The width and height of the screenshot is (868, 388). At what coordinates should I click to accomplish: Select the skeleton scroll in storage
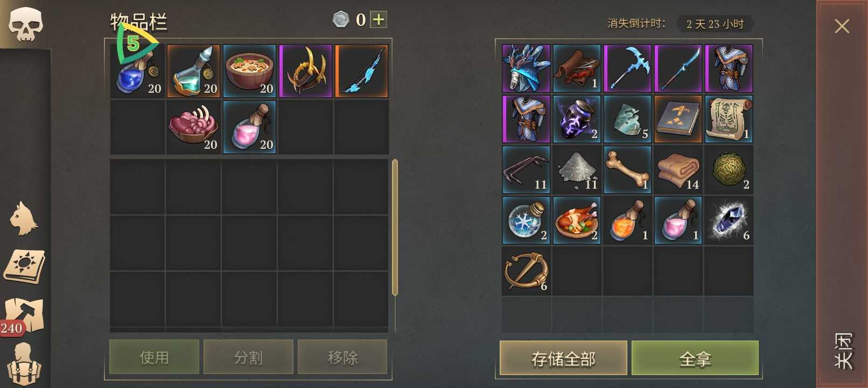(729, 119)
